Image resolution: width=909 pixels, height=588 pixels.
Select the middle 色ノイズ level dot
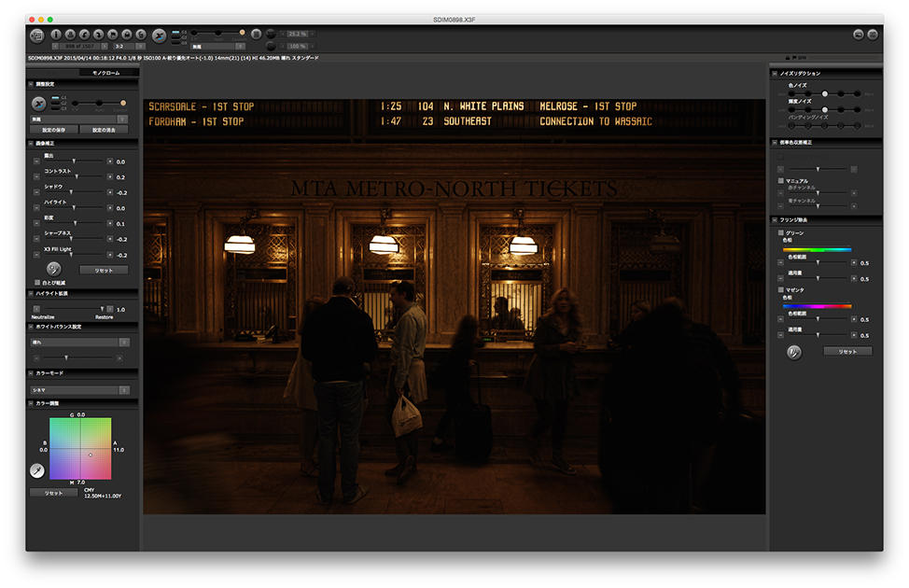point(824,93)
